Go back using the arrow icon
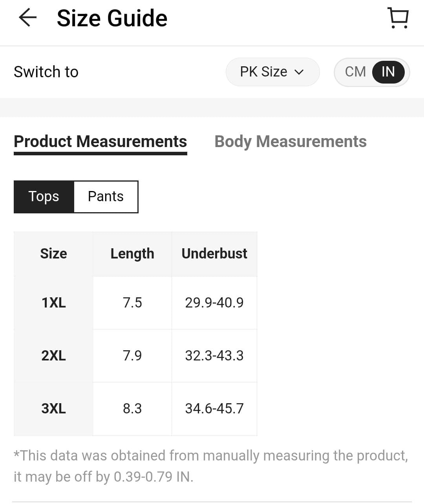The height and width of the screenshot is (504, 424). click(27, 18)
